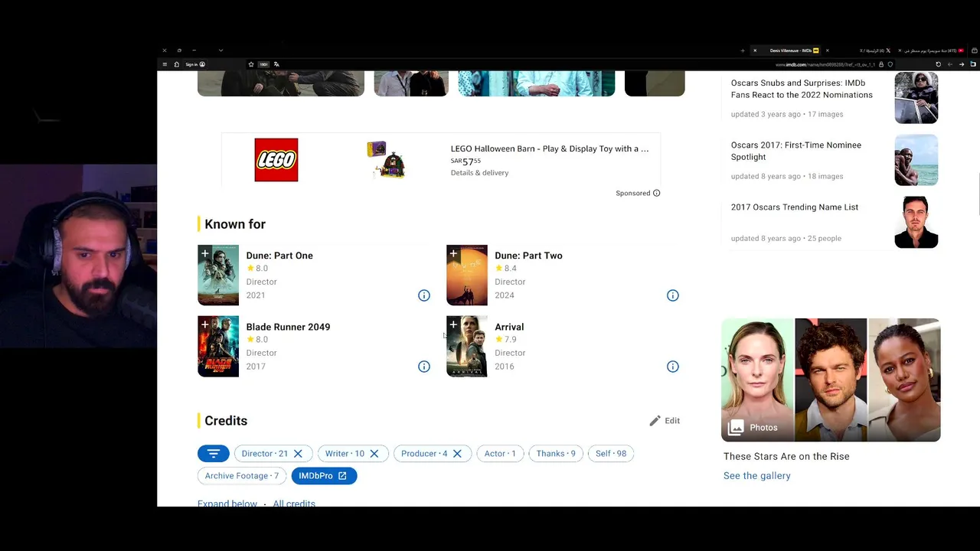This screenshot has height=551, width=980.
Task: Open Dune: Part One title
Action: pos(279,256)
